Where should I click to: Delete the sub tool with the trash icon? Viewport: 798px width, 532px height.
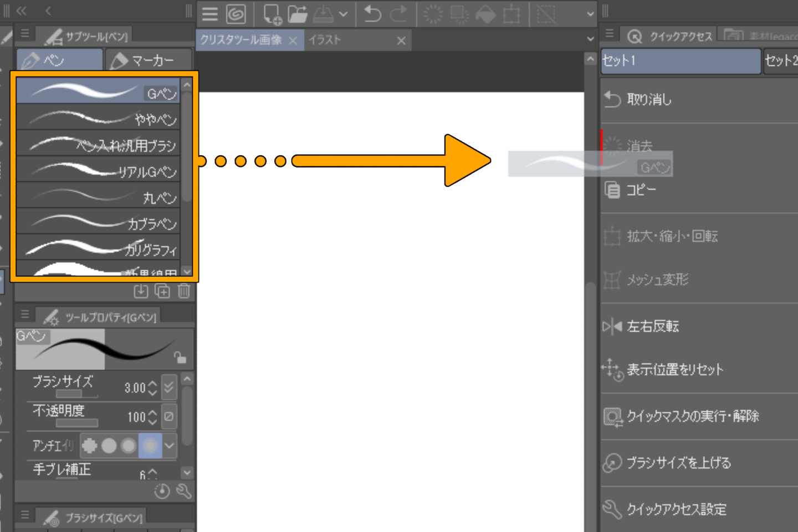(184, 290)
